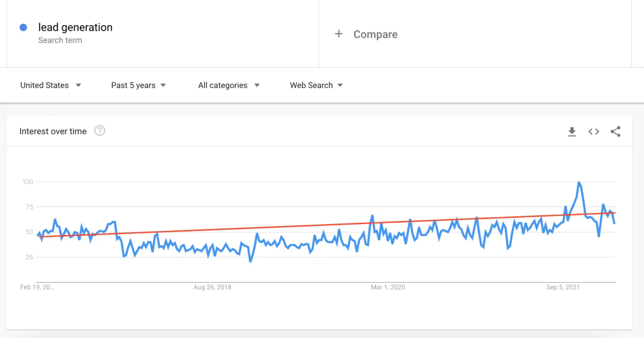Screen dimensions: 644x338
Task: Click the 100 y-axis value label
Action: pyautogui.click(x=28, y=182)
